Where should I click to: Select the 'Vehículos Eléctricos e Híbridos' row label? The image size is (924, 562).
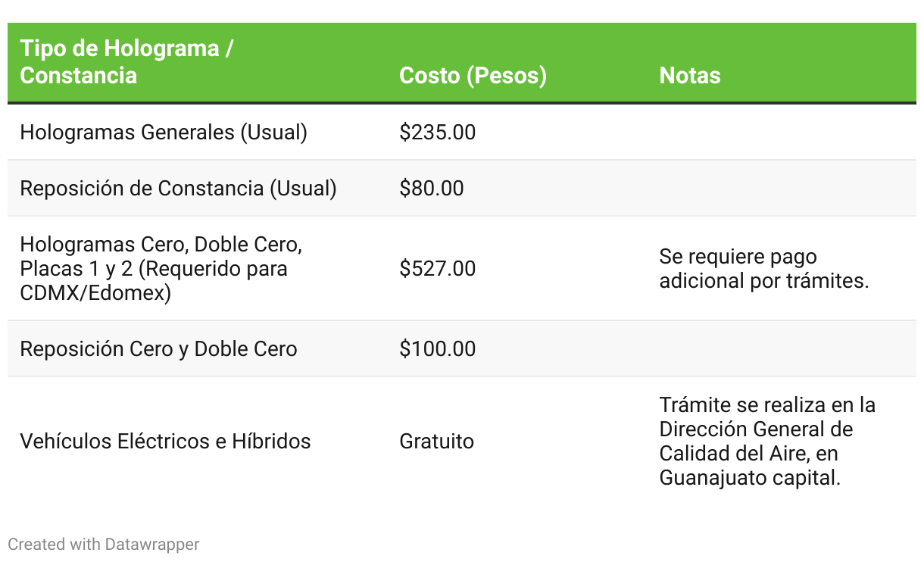tap(165, 442)
